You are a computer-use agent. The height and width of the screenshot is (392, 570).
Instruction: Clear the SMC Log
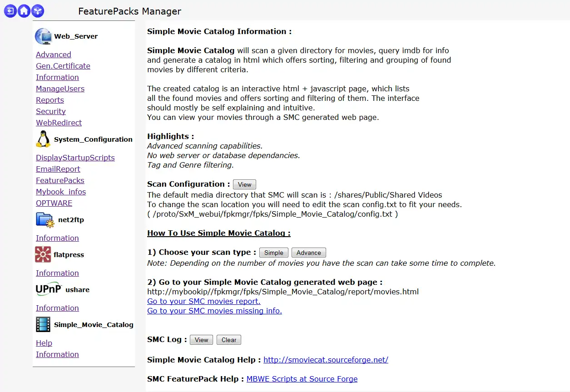229,340
